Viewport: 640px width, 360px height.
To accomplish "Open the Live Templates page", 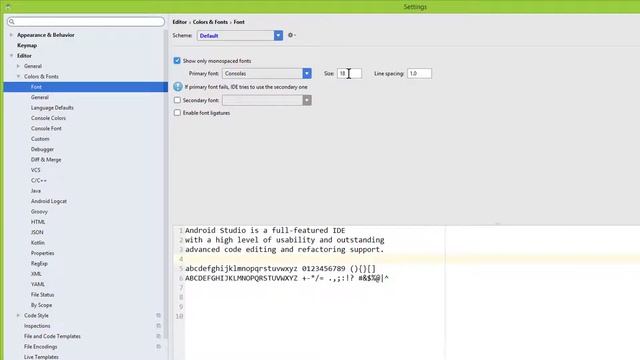I will click(x=41, y=357).
